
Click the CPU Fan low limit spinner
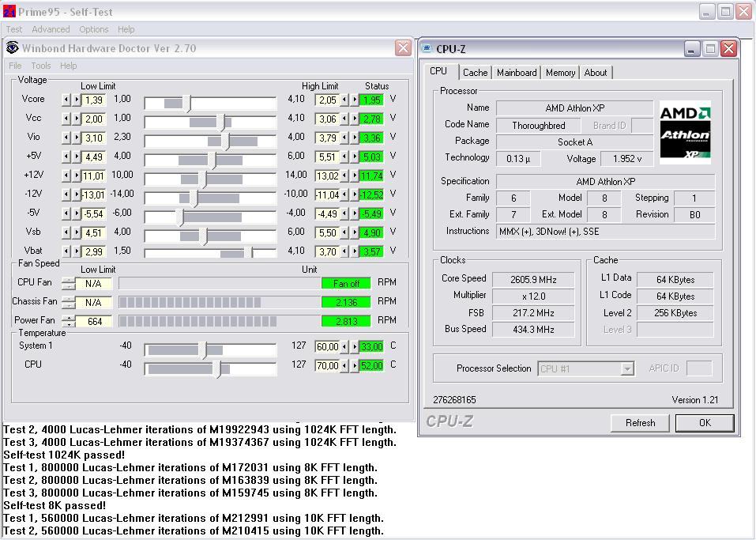tap(69, 283)
